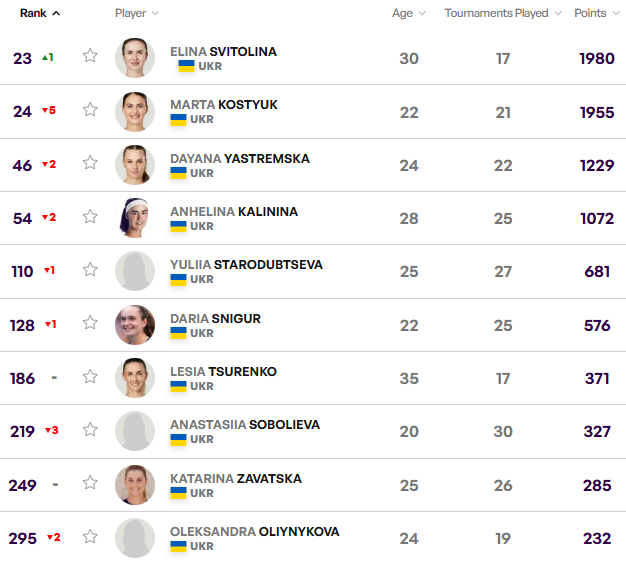Click the star icon beside Yuliia Starodubtseva

pos(90,270)
